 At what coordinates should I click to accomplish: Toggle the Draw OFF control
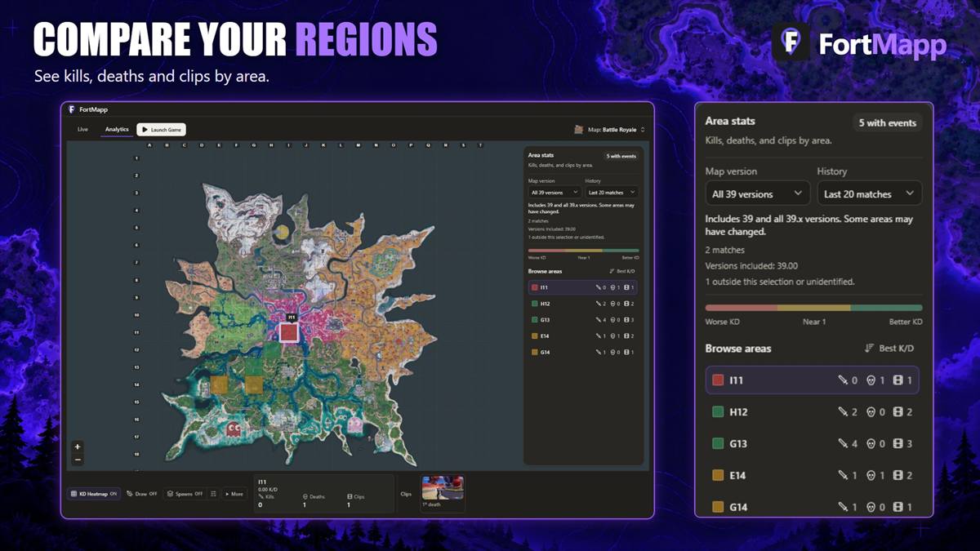pyautogui.click(x=142, y=494)
